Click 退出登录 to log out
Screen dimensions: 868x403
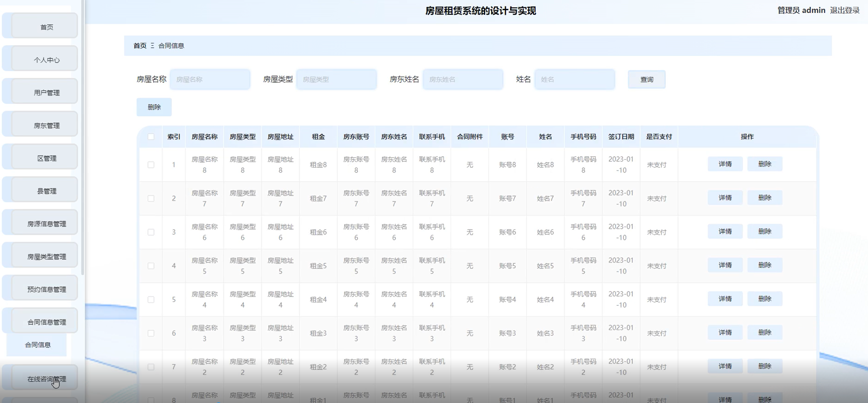pyautogui.click(x=844, y=10)
